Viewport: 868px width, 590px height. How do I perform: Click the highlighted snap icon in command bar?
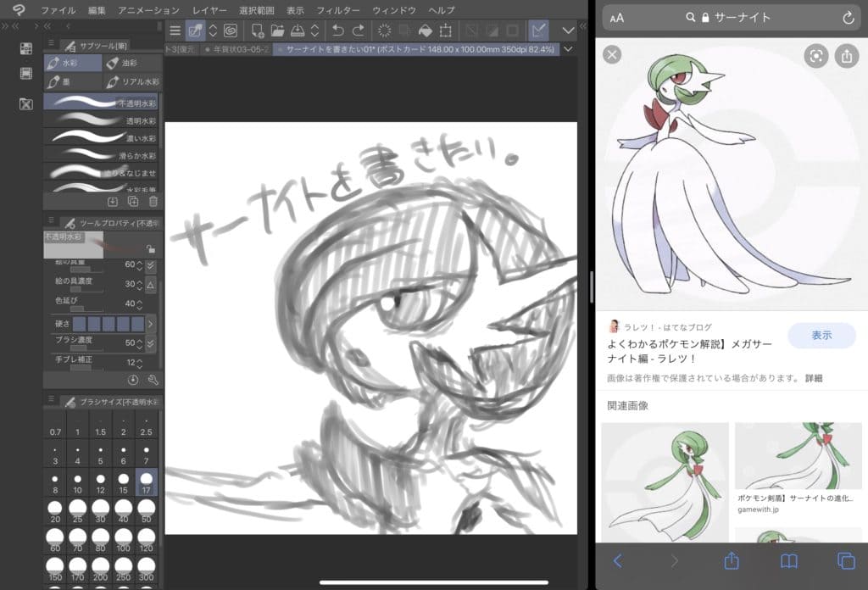point(538,31)
